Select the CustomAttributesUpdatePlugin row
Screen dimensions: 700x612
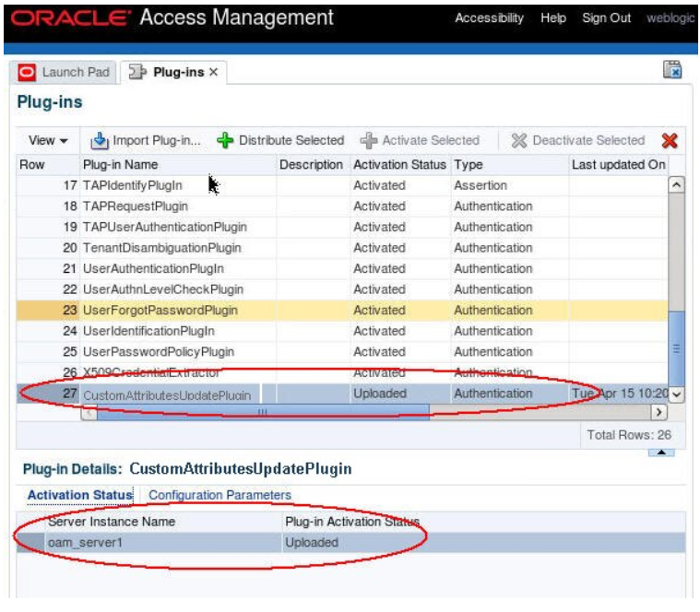(342, 394)
